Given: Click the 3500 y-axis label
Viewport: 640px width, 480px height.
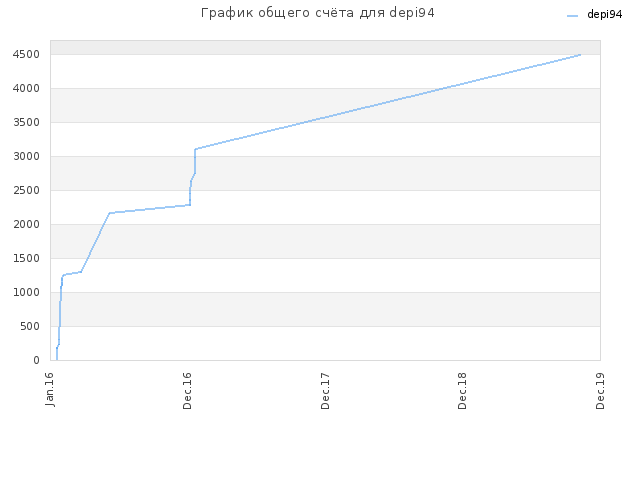Looking at the screenshot, I should [26, 122].
